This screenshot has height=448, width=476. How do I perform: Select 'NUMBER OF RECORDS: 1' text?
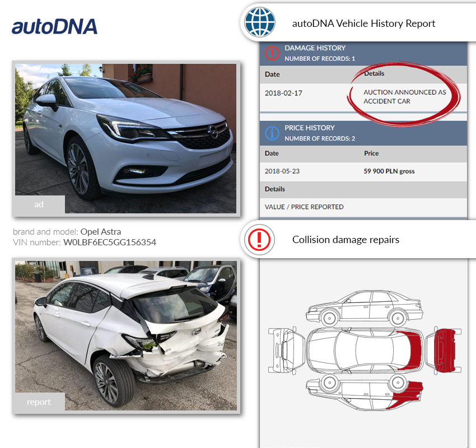click(320, 59)
